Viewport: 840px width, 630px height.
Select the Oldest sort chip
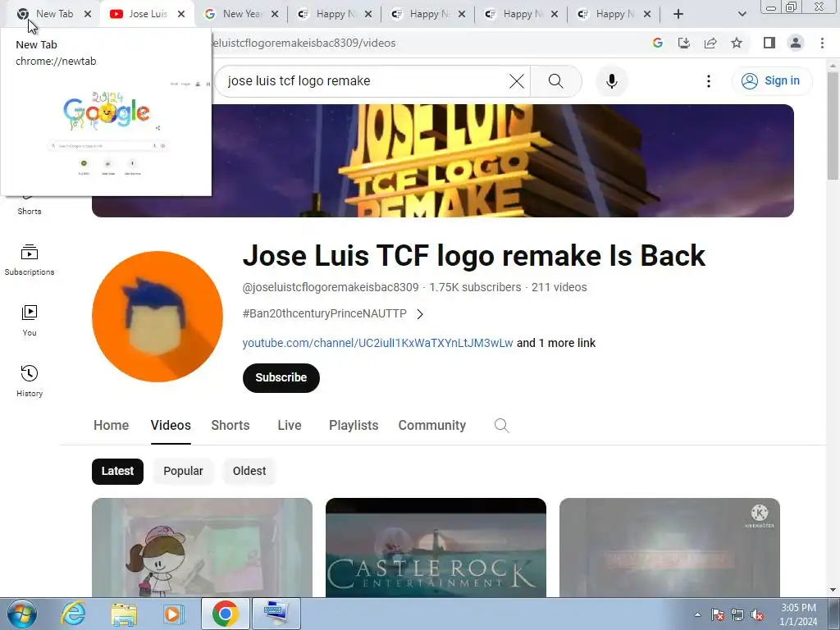coord(249,472)
